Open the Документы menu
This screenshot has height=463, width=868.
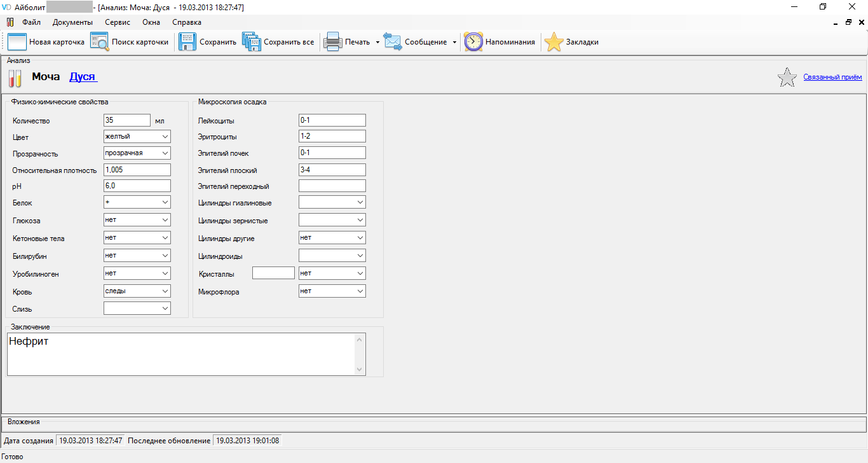(72, 22)
